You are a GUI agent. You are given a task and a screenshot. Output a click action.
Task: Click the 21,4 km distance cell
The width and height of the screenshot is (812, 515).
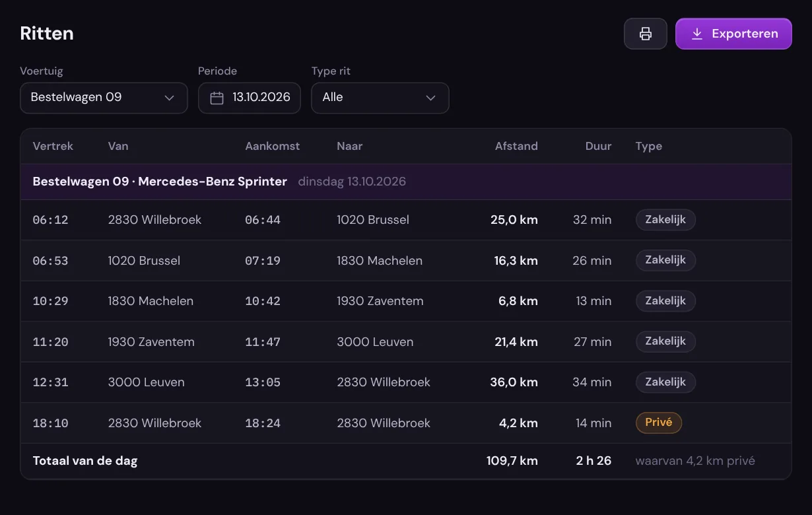coord(515,342)
